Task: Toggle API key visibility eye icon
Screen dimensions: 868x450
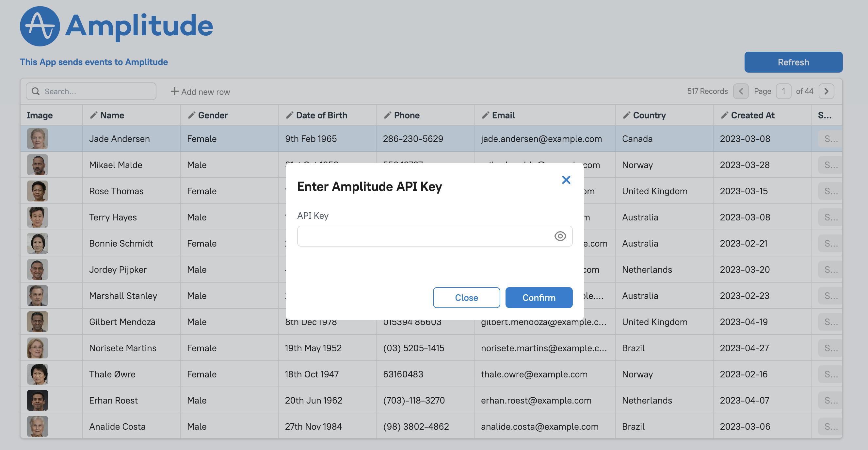Action: (560, 236)
